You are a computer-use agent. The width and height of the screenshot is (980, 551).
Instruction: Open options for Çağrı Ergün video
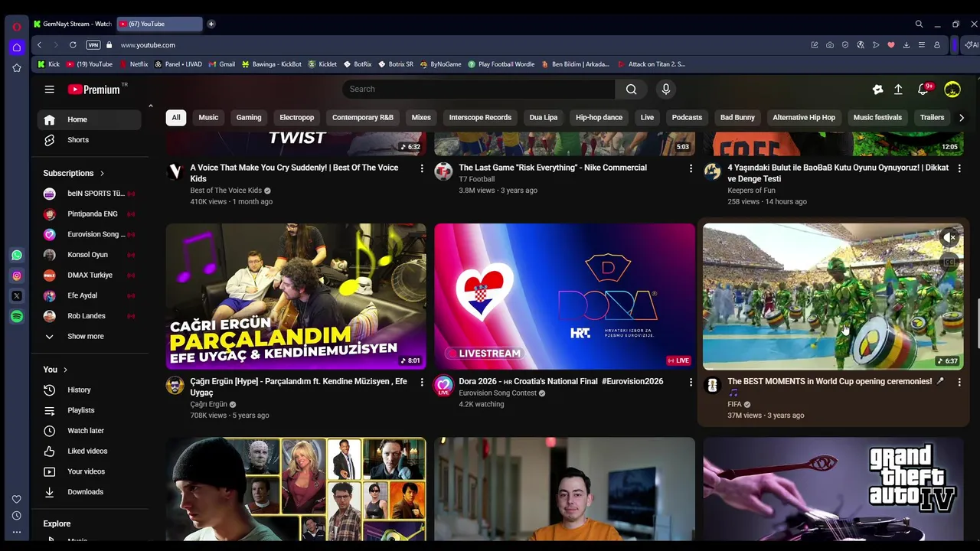[422, 382]
